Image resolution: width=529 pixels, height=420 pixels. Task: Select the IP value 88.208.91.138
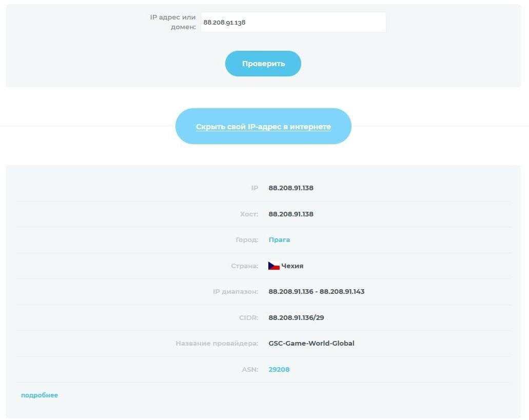pyautogui.click(x=291, y=188)
